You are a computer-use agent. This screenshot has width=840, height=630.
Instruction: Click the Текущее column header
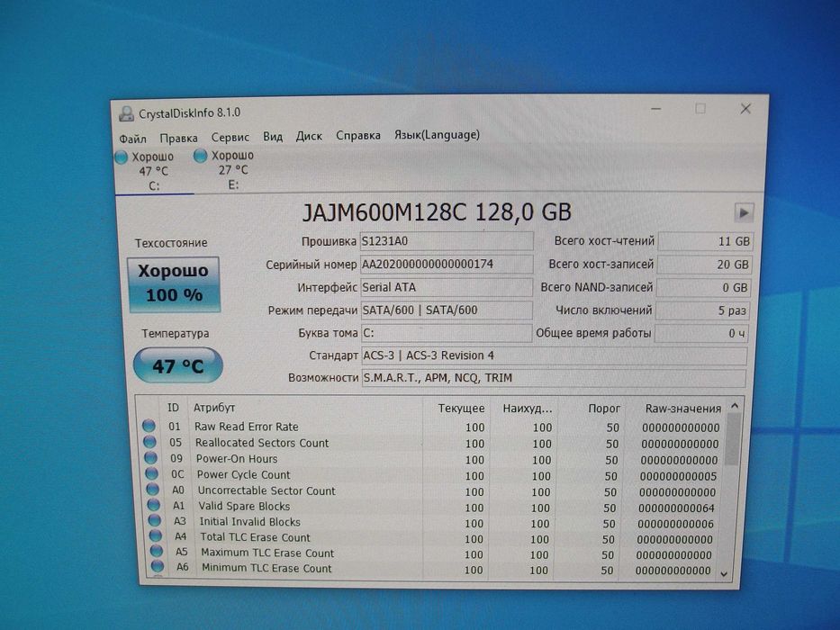pos(461,409)
